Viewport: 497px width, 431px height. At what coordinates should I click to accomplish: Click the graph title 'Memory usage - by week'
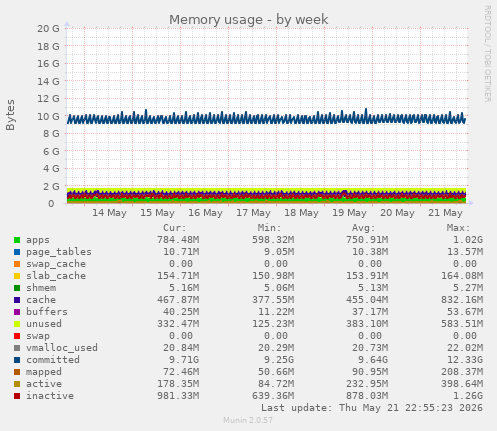[x=249, y=20]
